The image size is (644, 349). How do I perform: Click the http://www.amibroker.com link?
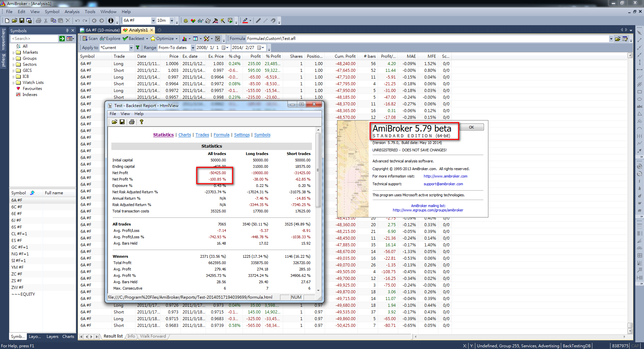coord(445,176)
